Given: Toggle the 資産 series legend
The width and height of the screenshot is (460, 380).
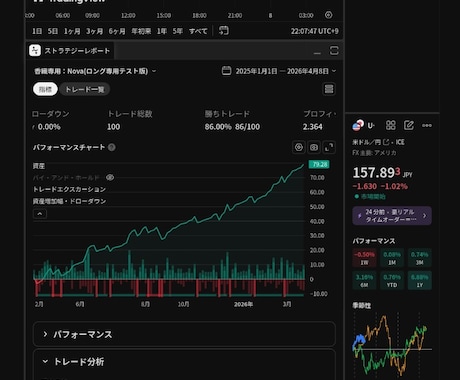Looking at the screenshot, I should coord(39,166).
